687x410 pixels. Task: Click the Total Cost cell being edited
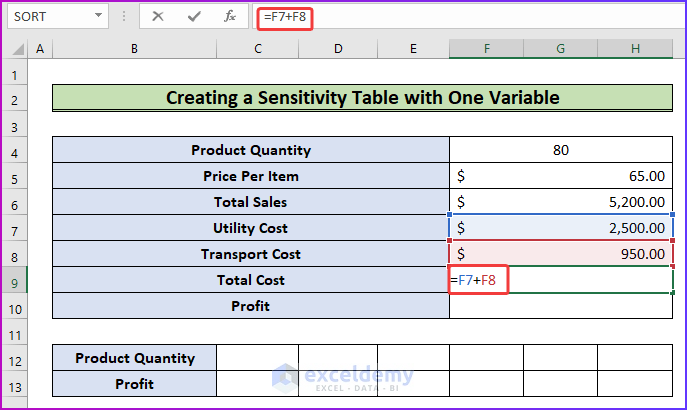[560, 280]
